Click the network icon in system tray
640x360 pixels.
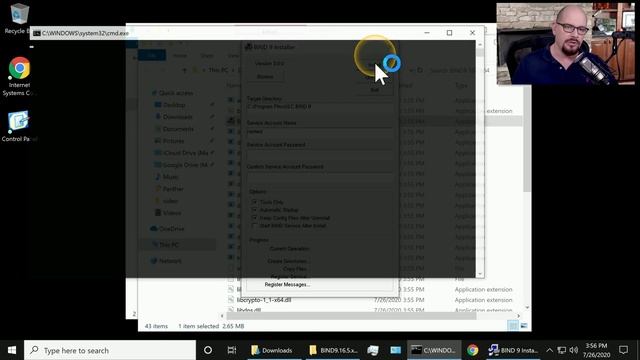562,350
